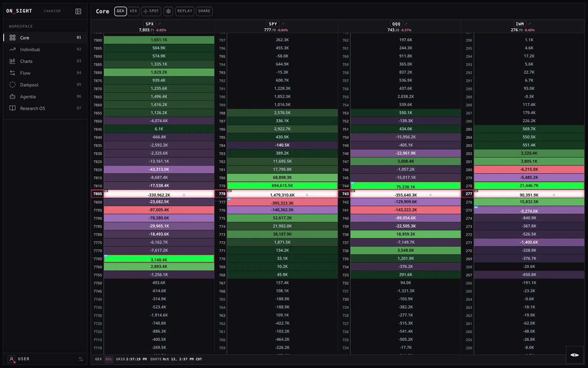This screenshot has height=368, width=588.
Task: Click the QQQ ticker label
Action: click(396, 24)
